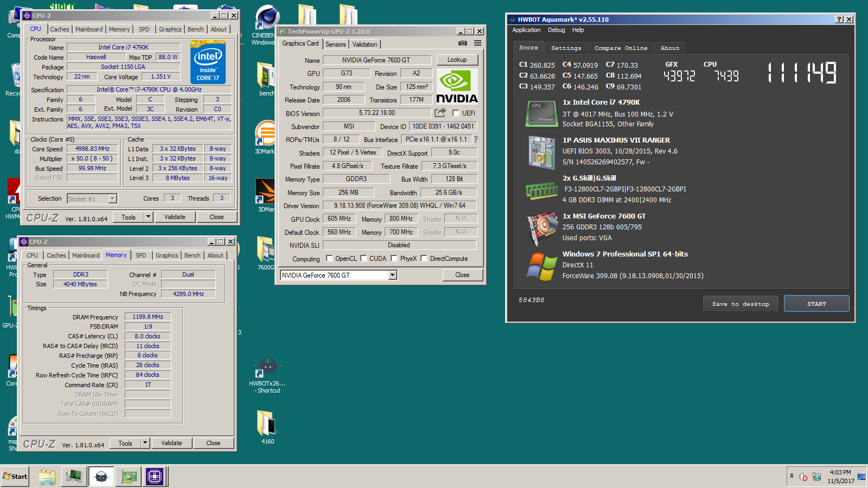Toggle the CUDA checkbox
The width and height of the screenshot is (868, 488).
[x=363, y=259]
